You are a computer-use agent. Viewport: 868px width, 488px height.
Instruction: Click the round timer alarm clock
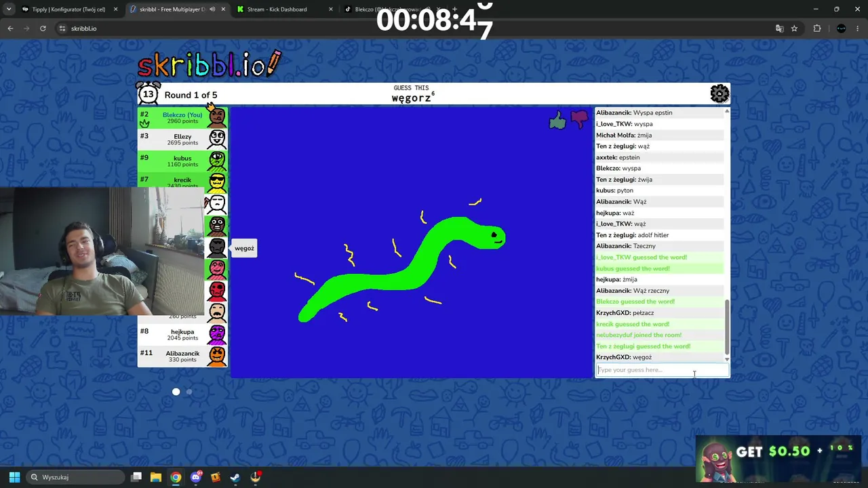point(148,94)
